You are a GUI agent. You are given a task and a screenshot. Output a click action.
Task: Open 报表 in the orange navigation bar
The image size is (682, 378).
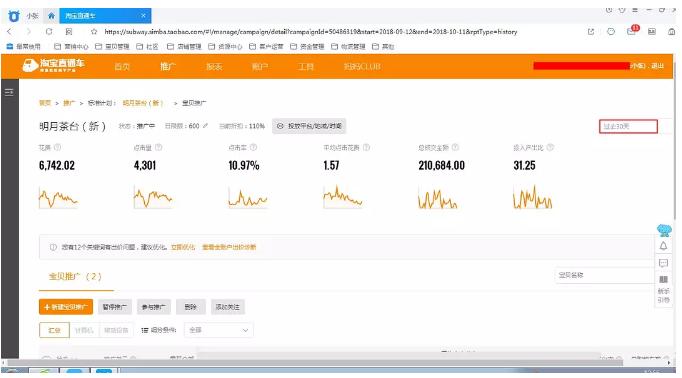tap(214, 67)
